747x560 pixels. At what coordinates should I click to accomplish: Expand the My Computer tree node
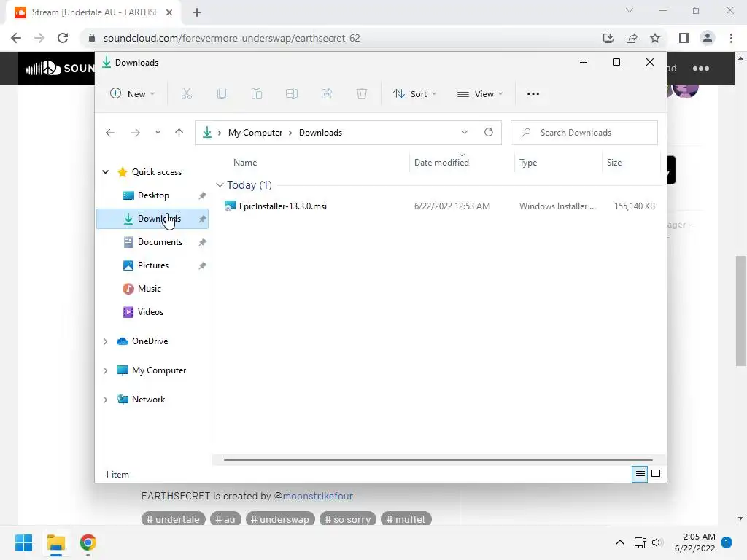point(106,370)
